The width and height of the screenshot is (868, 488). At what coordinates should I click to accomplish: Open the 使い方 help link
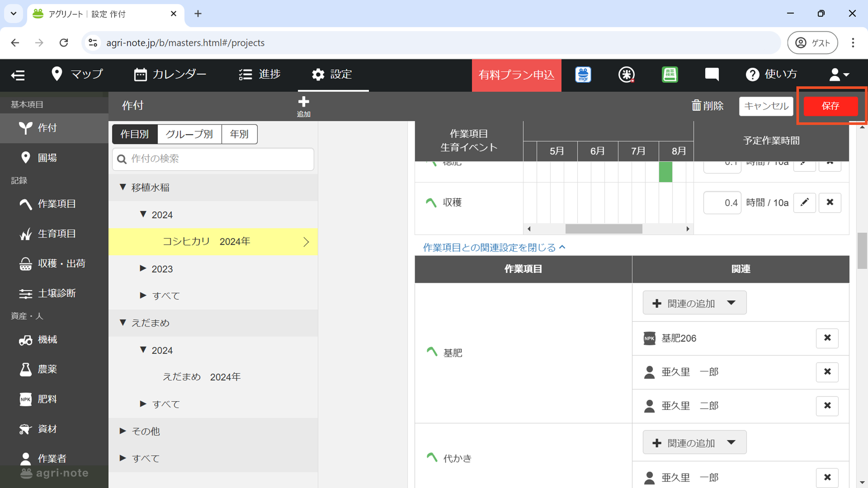click(x=771, y=74)
